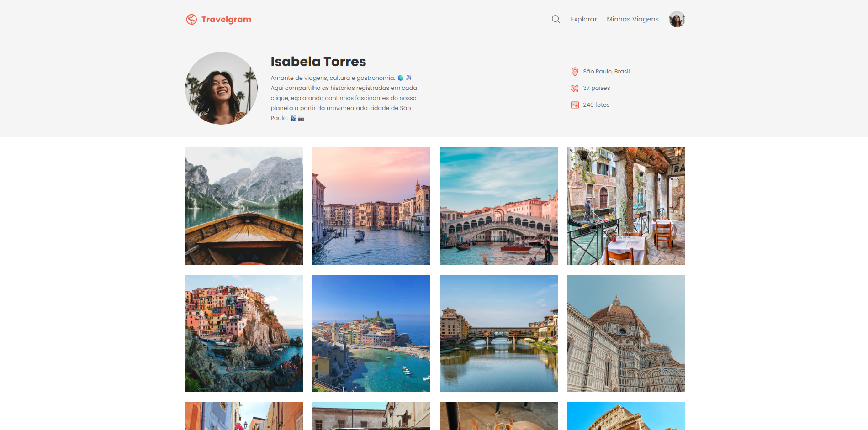Open Isabela Torres large profile photo
868x430 pixels.
click(x=221, y=88)
